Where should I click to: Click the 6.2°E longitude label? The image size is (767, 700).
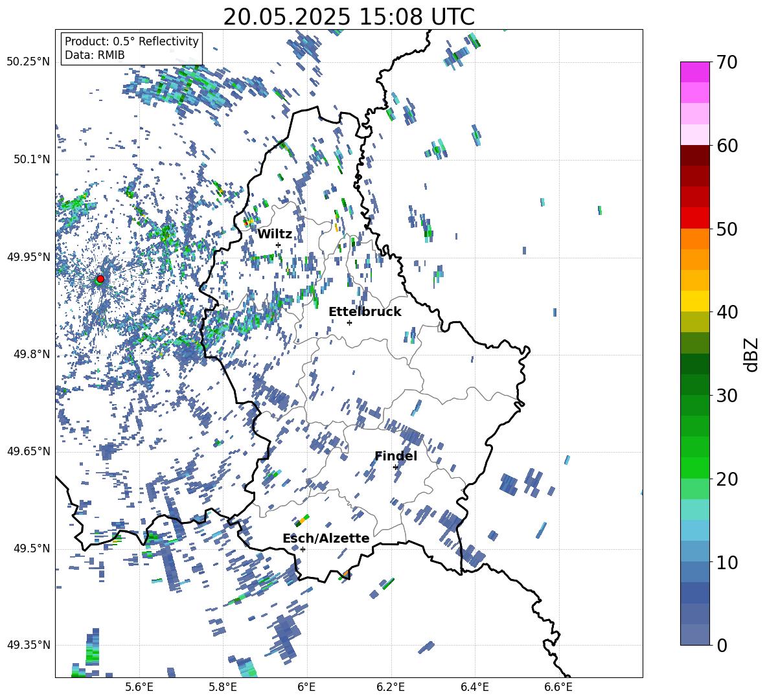click(x=391, y=687)
